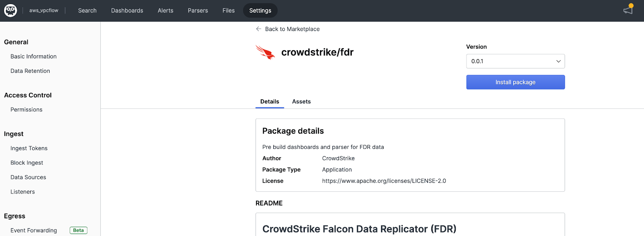Open the announcements megaphone icon
The width and height of the screenshot is (644, 236).
[x=628, y=9]
